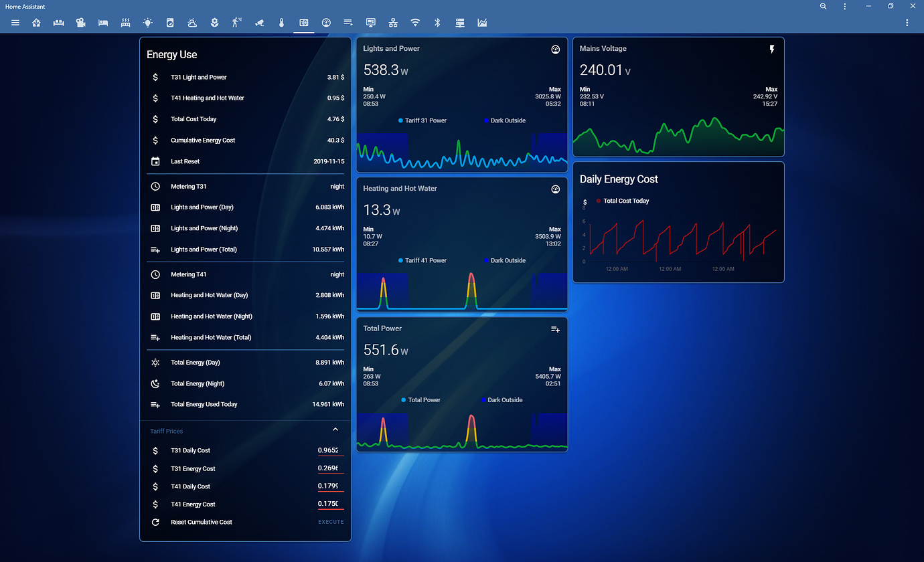The image size is (924, 562).
Task: Toggle the Tariff 41 Power legend entry
Action: [422, 260]
